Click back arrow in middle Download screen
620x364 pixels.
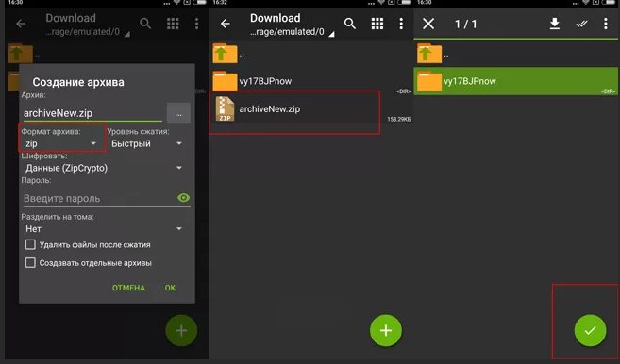pyautogui.click(x=226, y=24)
